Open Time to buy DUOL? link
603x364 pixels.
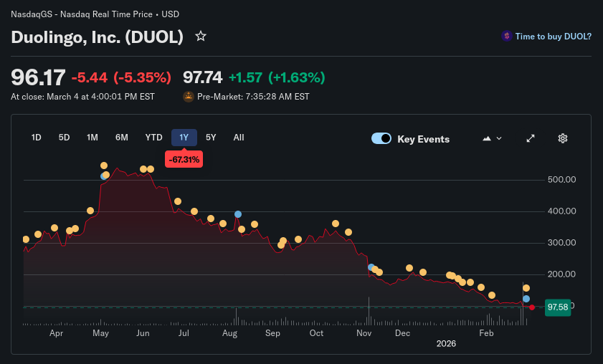click(x=553, y=36)
